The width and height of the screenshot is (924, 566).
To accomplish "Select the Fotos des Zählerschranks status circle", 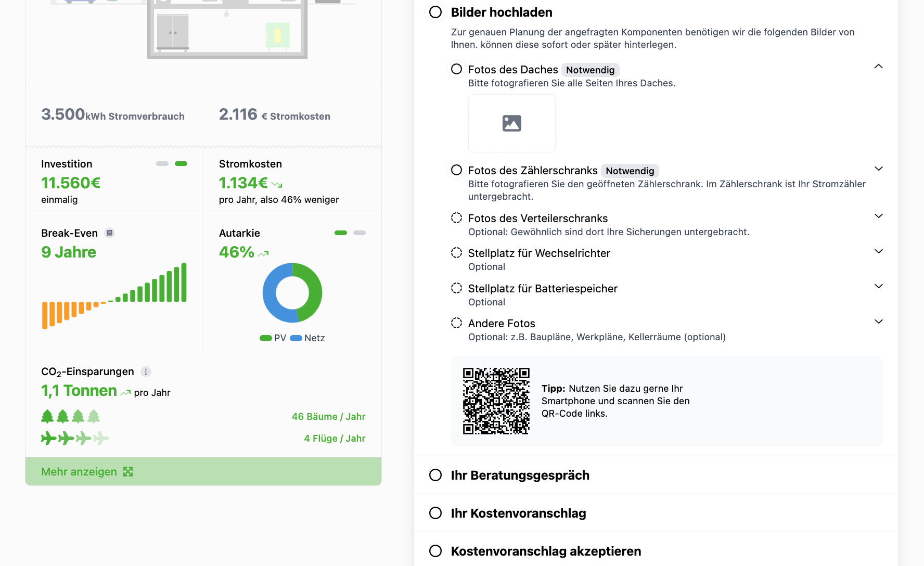I will coord(456,170).
